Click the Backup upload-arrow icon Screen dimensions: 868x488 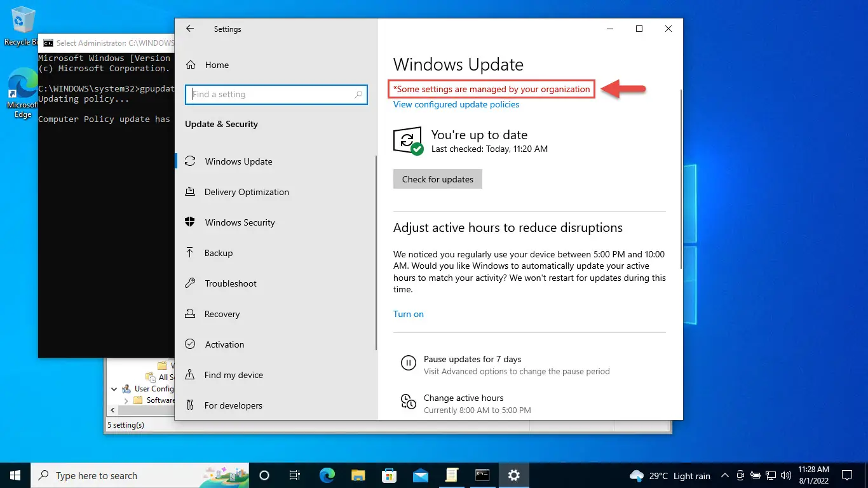tap(189, 253)
